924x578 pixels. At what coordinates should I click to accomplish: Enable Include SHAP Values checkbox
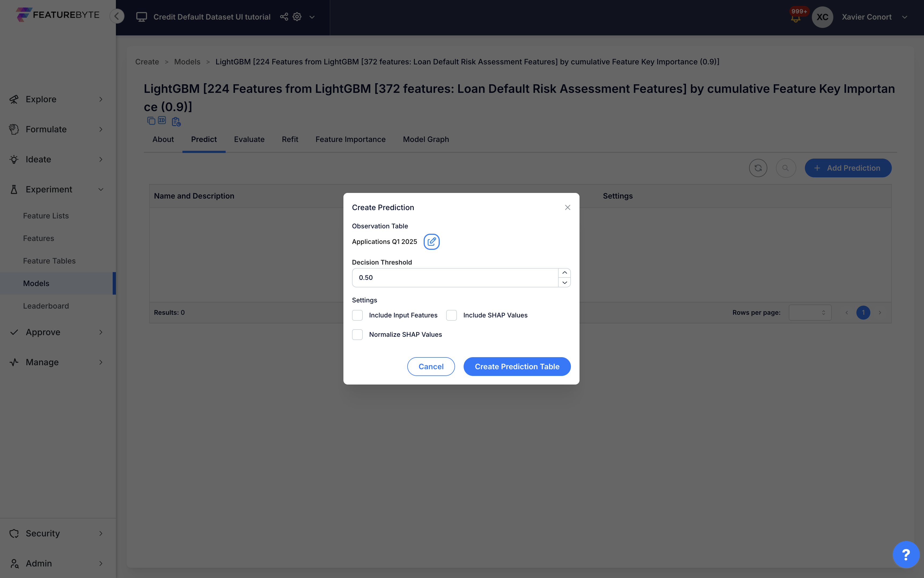(x=451, y=315)
